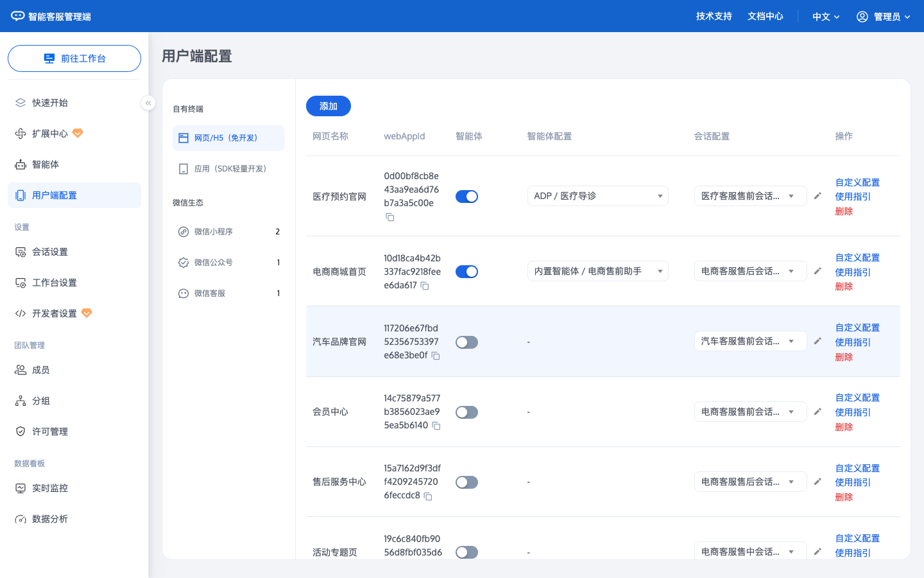Open 会话设置 in the sidebar
Viewport: 924px width, 578px height.
[74, 252]
